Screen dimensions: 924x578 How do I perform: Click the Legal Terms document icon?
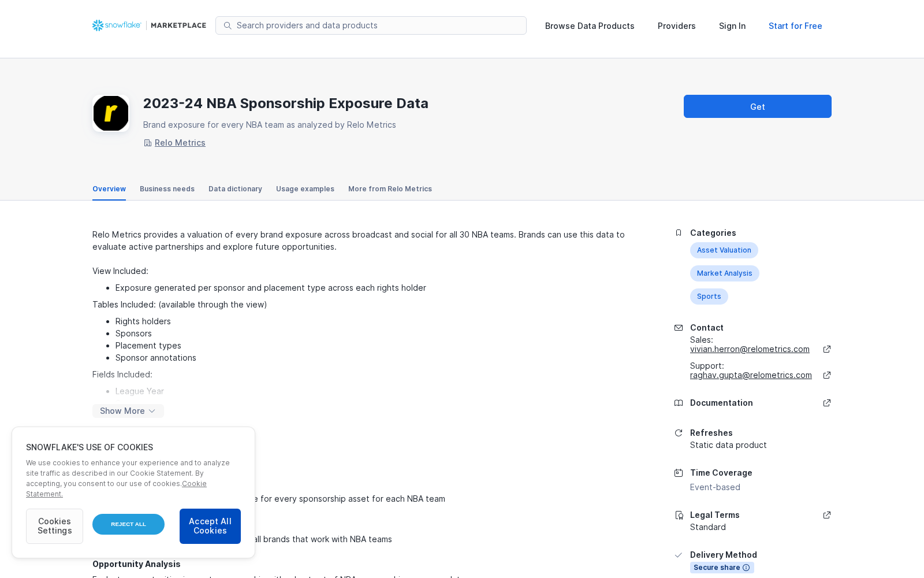coord(679,515)
